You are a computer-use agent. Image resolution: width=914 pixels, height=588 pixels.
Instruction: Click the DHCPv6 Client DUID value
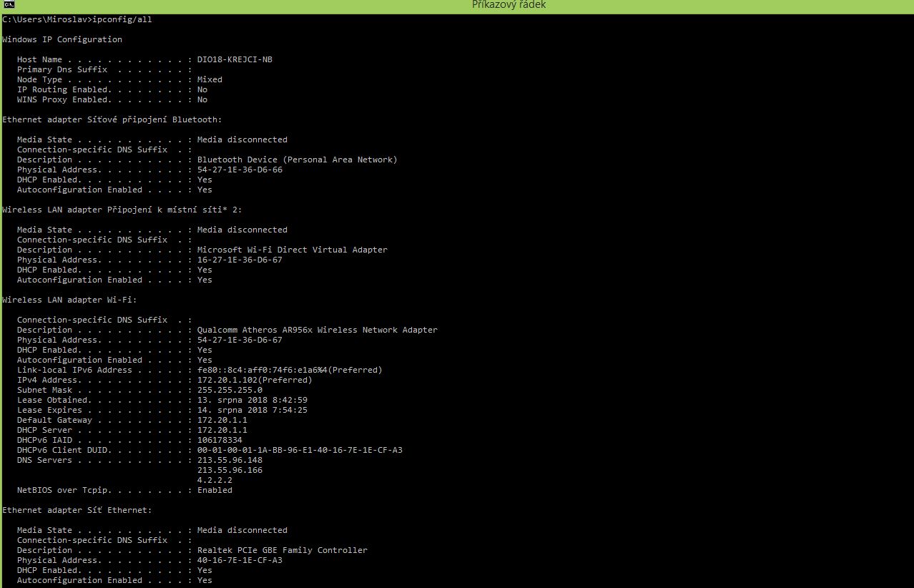[300, 450]
